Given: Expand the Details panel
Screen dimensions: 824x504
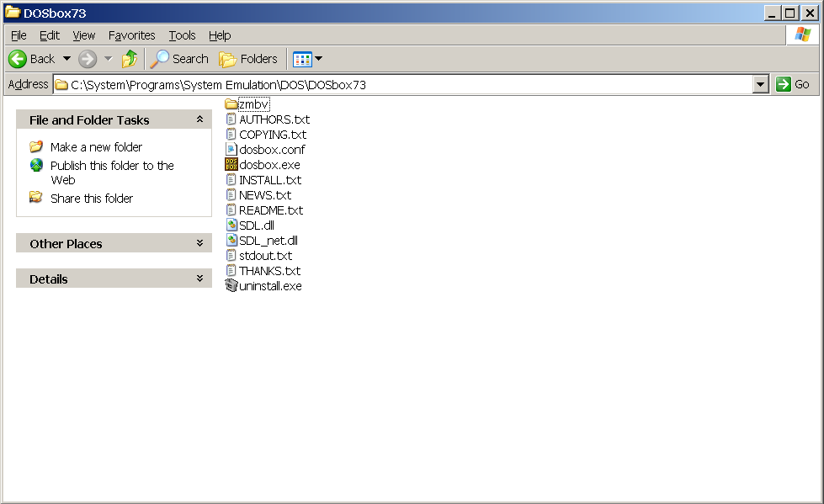Looking at the screenshot, I should click(199, 278).
